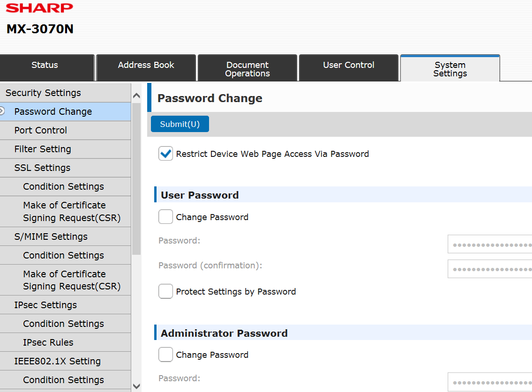This screenshot has height=392, width=532.
Task: Check Change Password under User Password
Action: (x=165, y=217)
